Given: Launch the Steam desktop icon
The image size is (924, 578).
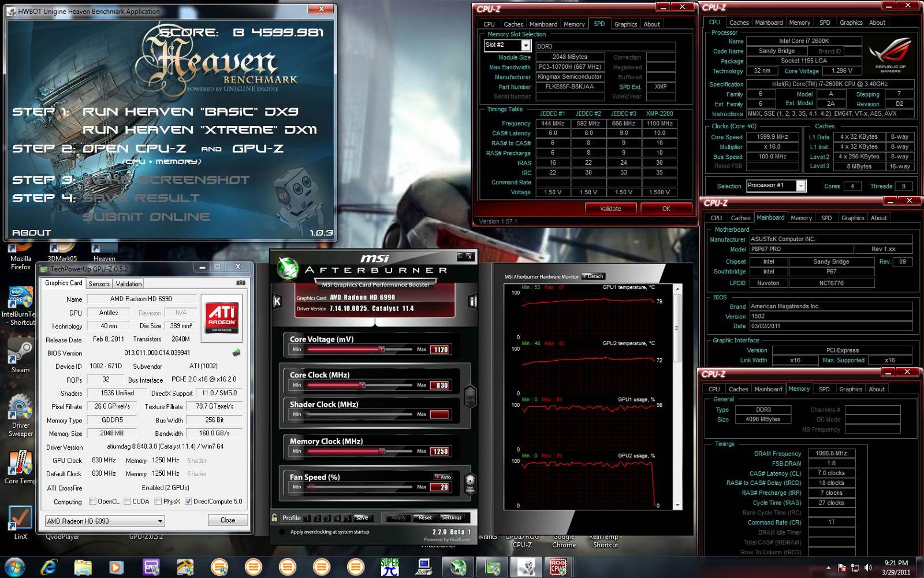Looking at the screenshot, I should (x=20, y=355).
